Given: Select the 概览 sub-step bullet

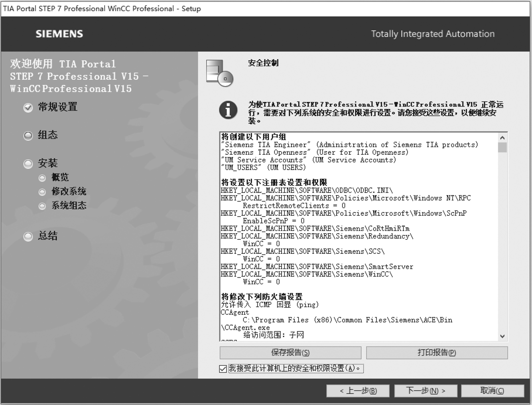Looking at the screenshot, I should (x=42, y=178).
